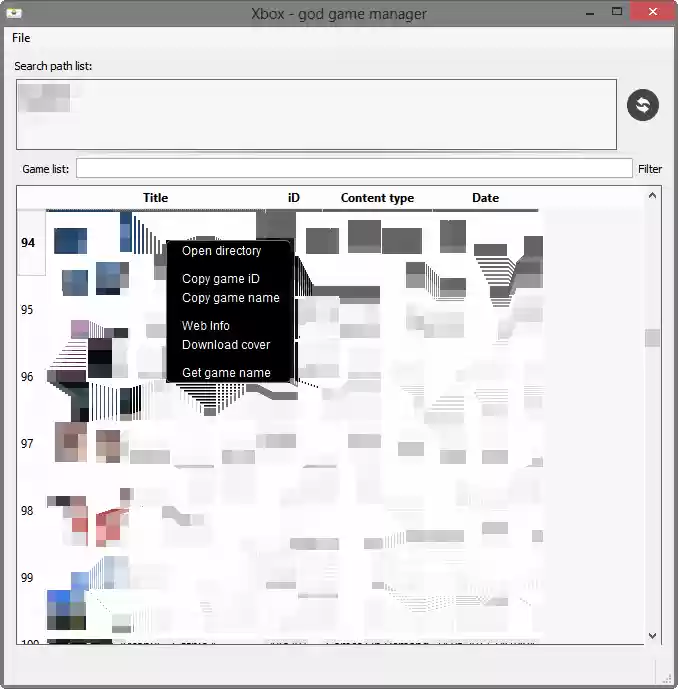The image size is (678, 689).
Task: Focus the Game list filter field
Action: tap(354, 168)
